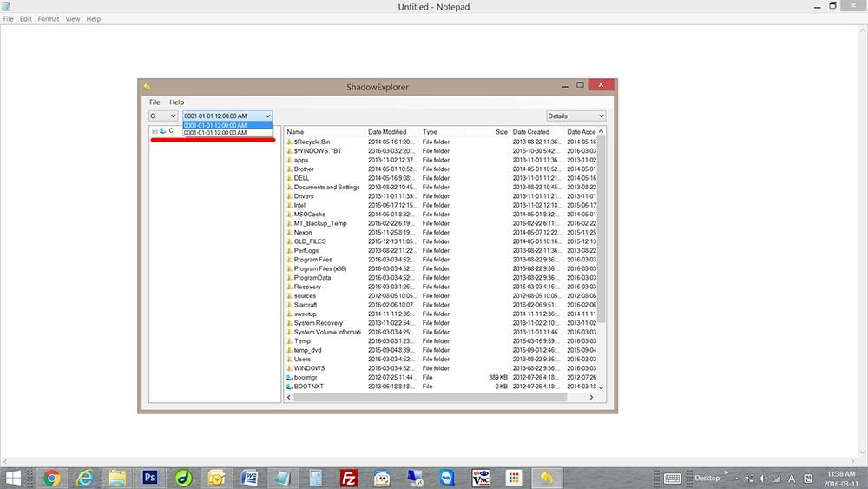Click the file list scroll right arrow
The image size is (868, 489).
pyautogui.click(x=591, y=397)
